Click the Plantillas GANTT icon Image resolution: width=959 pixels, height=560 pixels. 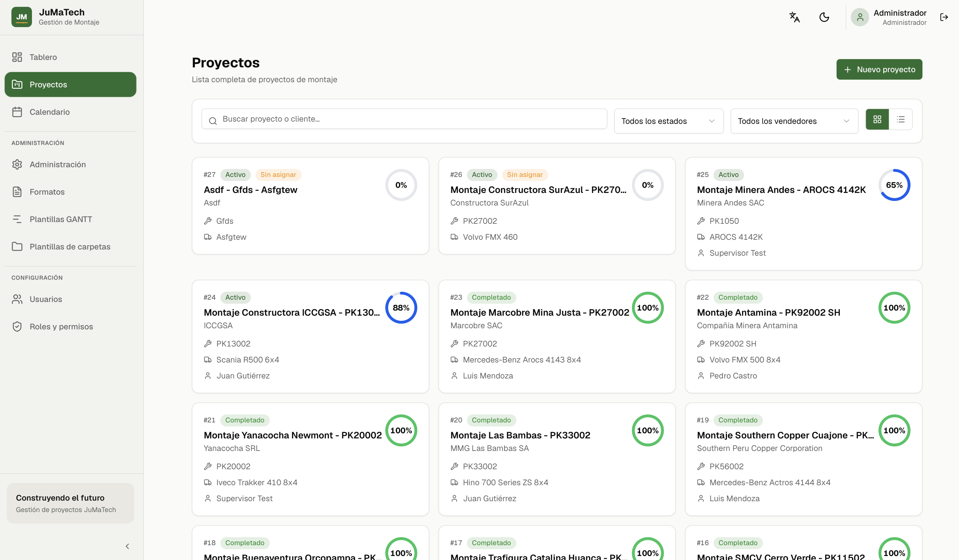[x=17, y=219]
